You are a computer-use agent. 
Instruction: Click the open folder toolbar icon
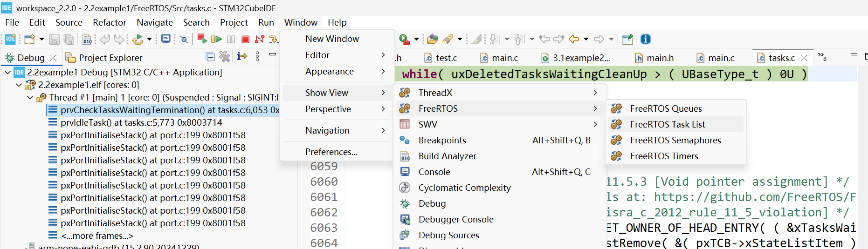pyautogui.click(x=433, y=40)
